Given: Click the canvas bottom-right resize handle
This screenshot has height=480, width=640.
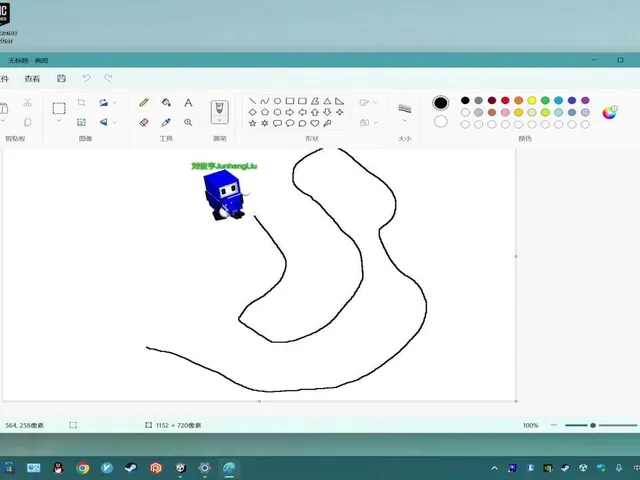Looking at the screenshot, I should pos(516,401).
